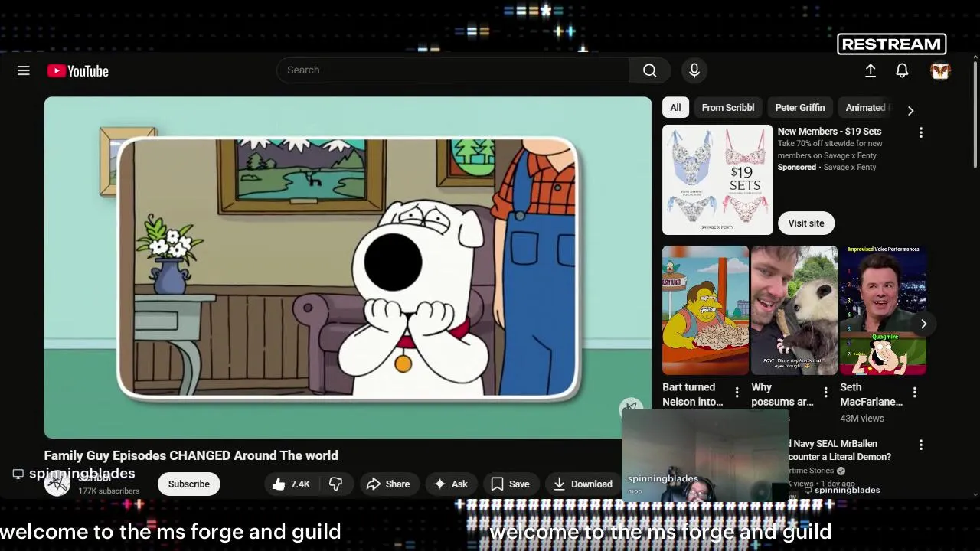Image resolution: width=980 pixels, height=551 pixels.
Task: Open the channel avatar below the video
Action: 57,484
